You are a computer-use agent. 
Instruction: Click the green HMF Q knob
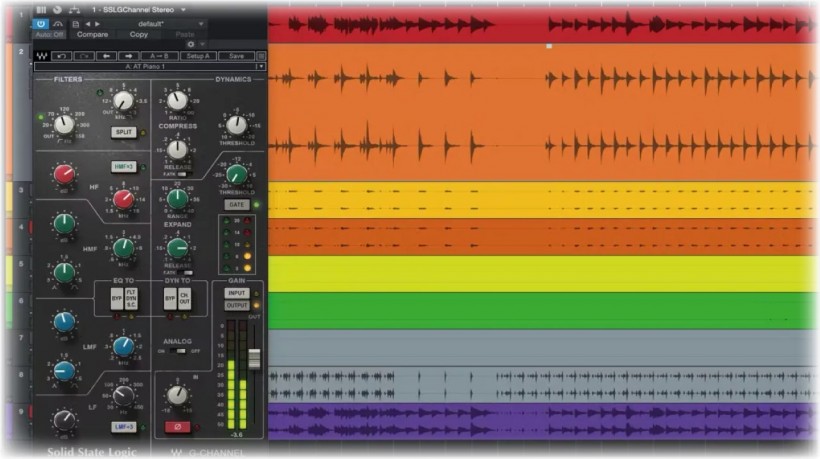click(64, 272)
